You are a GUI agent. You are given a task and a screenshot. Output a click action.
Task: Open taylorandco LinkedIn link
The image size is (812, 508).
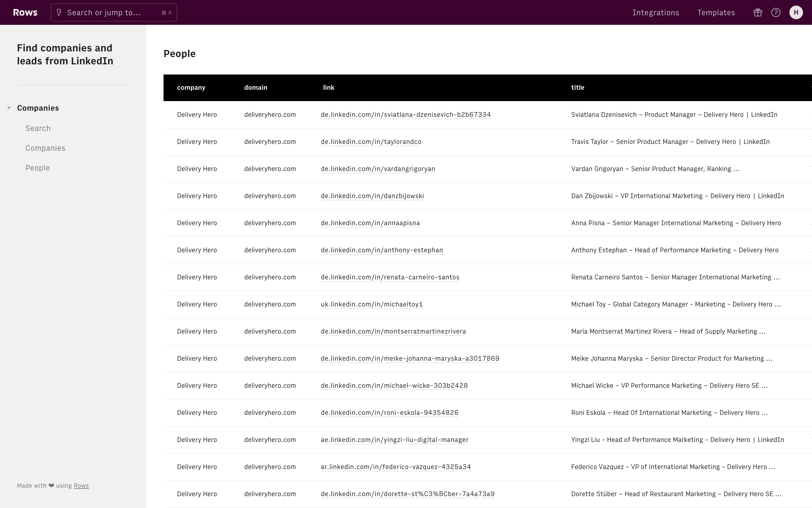(371, 142)
